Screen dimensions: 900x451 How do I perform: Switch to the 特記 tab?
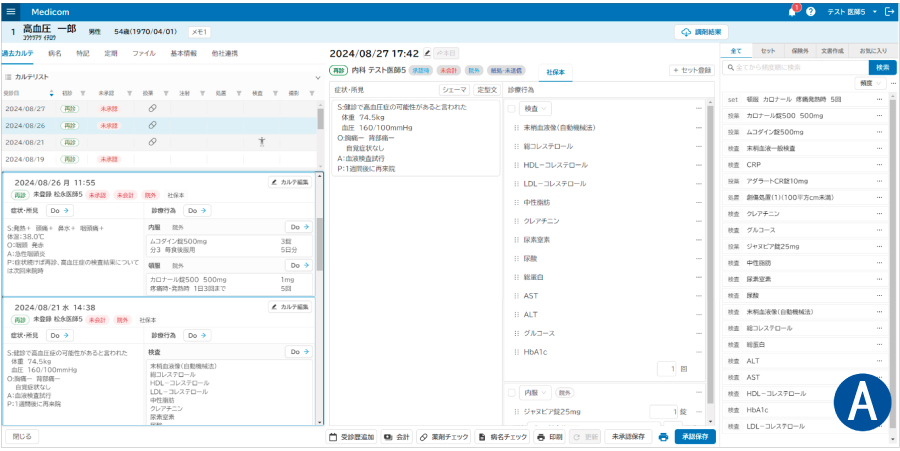pos(83,53)
